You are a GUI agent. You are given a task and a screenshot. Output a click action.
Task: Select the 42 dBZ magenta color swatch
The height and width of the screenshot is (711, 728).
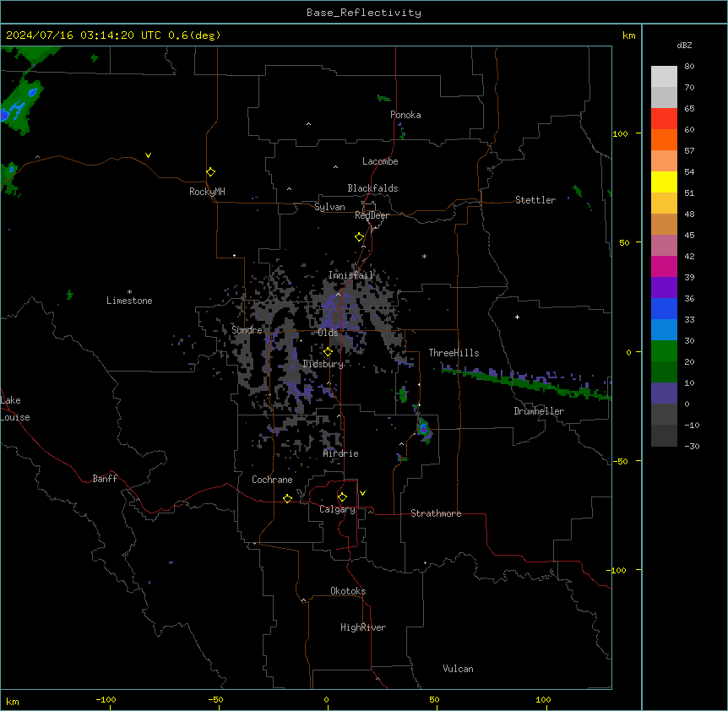pos(664,266)
